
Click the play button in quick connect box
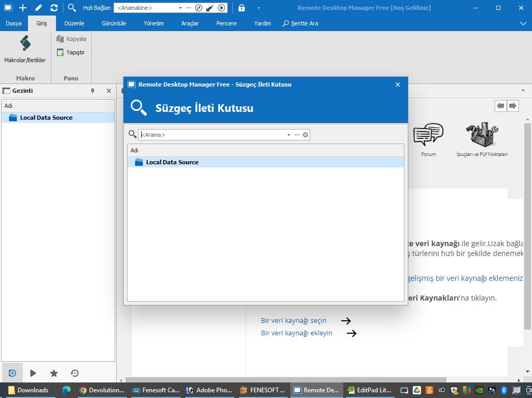pyautogui.click(x=221, y=8)
